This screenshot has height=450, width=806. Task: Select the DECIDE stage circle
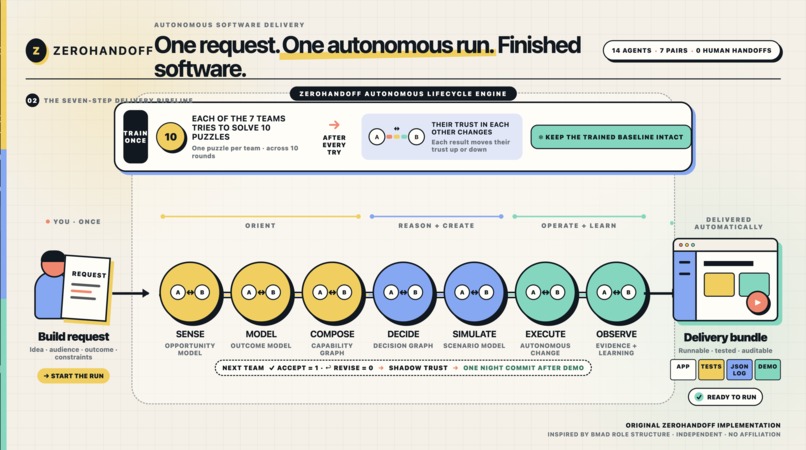coord(403,293)
